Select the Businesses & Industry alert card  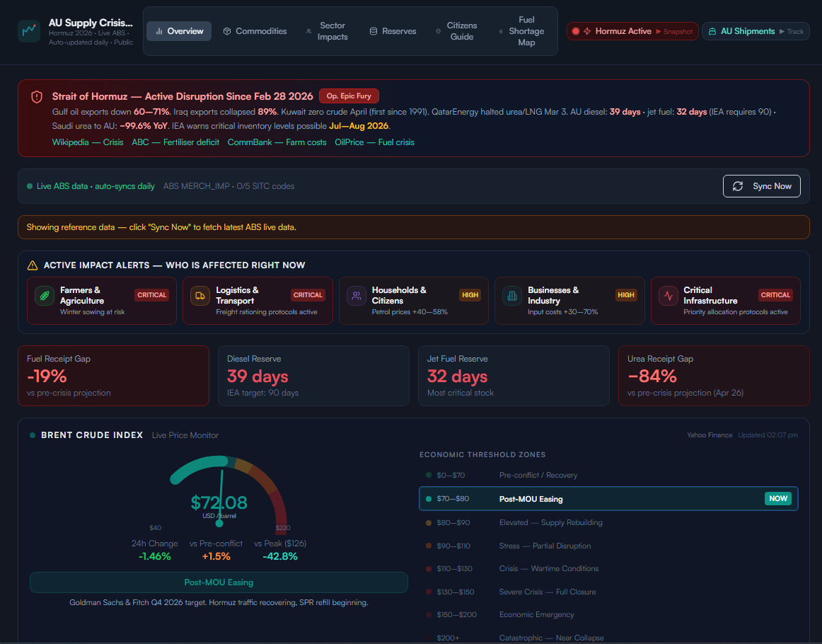click(x=569, y=301)
